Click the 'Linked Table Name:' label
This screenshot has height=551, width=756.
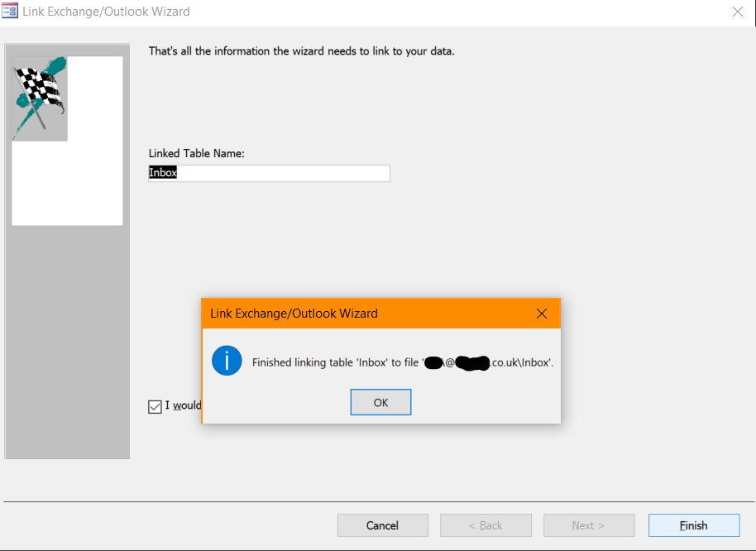click(196, 153)
